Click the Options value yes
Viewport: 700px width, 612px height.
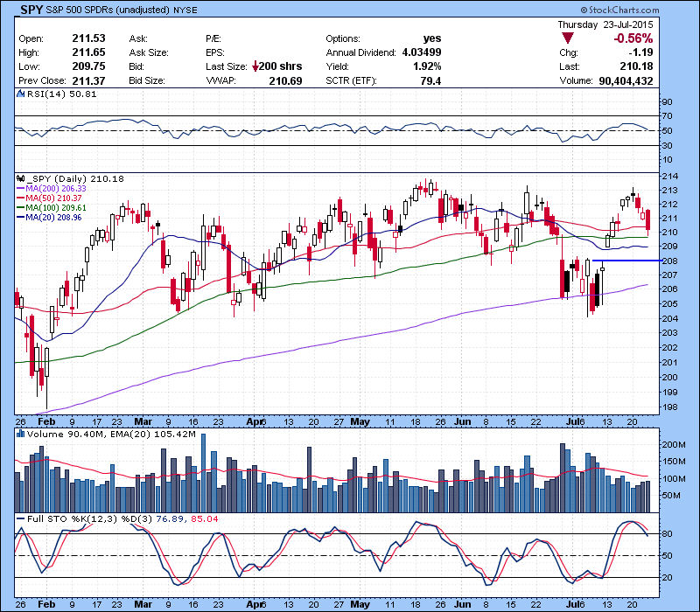tap(432, 38)
